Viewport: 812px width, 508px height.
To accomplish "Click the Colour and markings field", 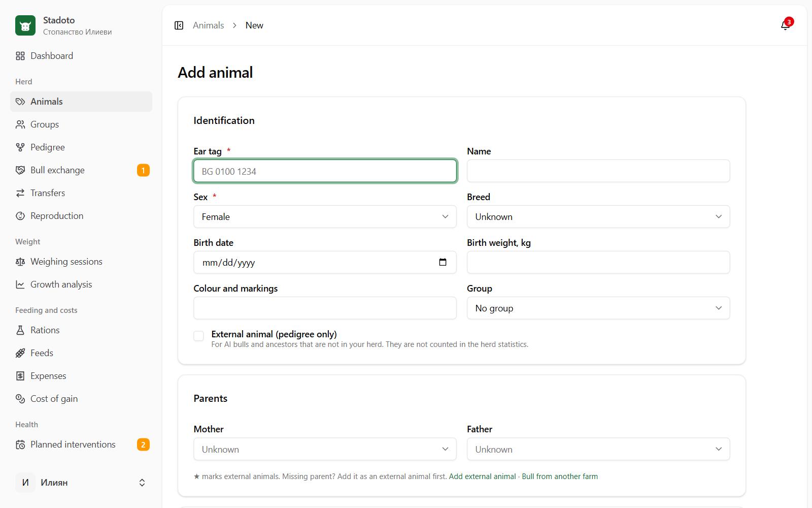I will tap(325, 308).
